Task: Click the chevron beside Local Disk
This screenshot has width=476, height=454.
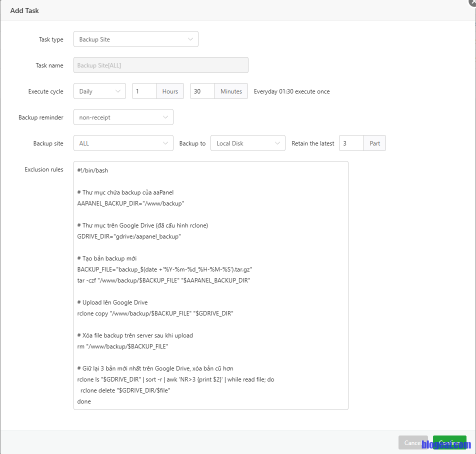Action: point(277,143)
